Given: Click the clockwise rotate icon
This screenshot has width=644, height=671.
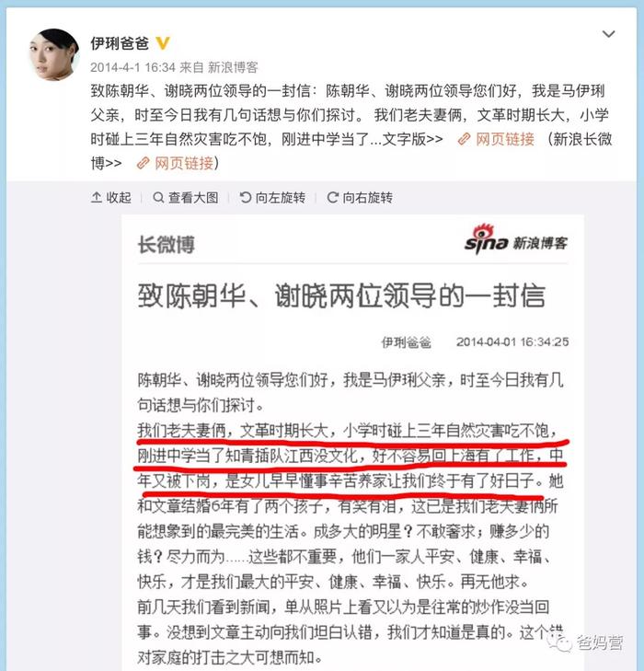Looking at the screenshot, I should click(x=333, y=197).
